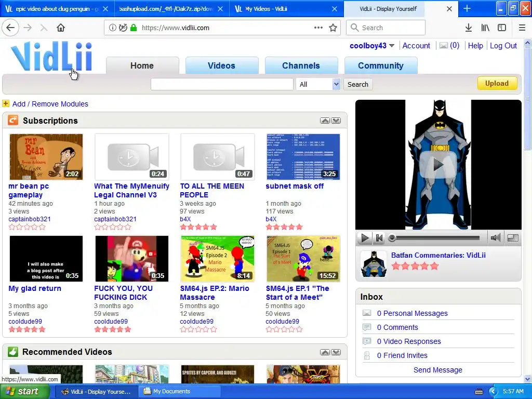Close the bashupload.com browser tab
532x399 pixels.
coord(220,9)
